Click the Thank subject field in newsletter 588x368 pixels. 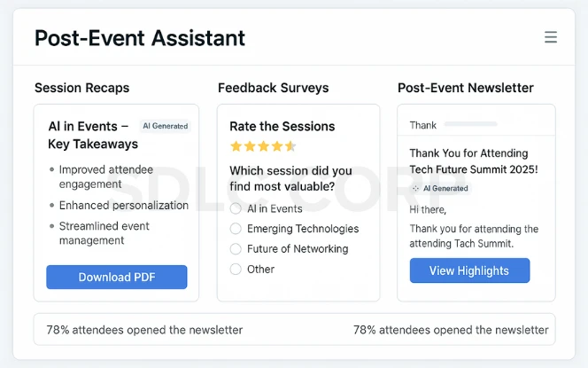coord(476,125)
